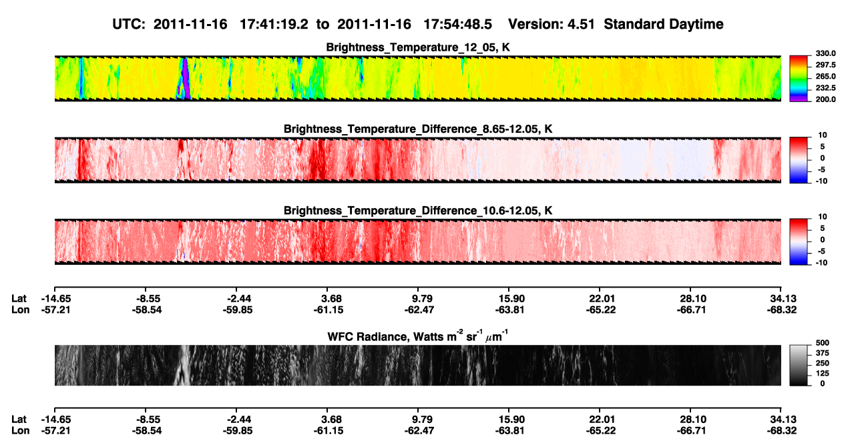Click latitude '28.10' under the 10.6-12.05 panel
This screenshot has width=868, height=445.
coord(692,298)
